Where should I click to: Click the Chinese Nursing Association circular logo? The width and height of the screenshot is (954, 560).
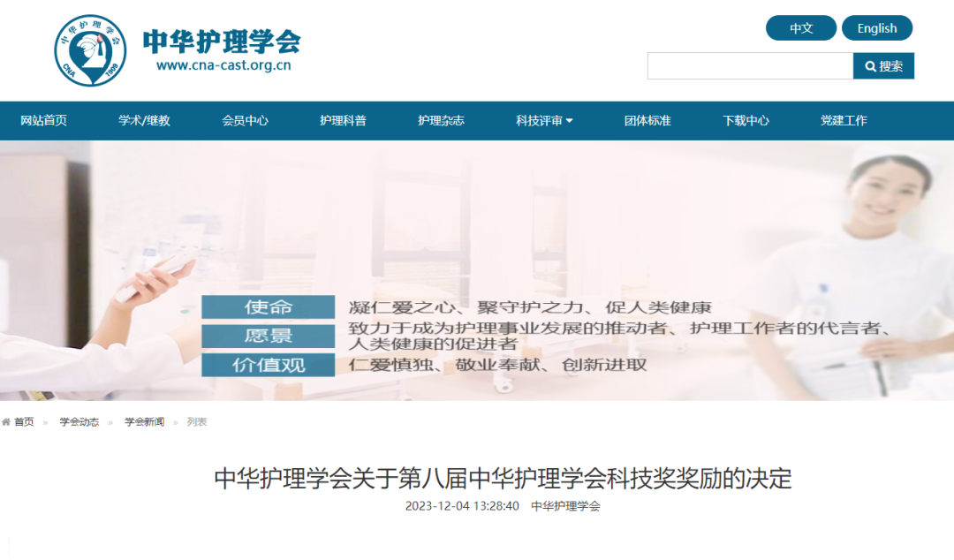tap(90, 50)
